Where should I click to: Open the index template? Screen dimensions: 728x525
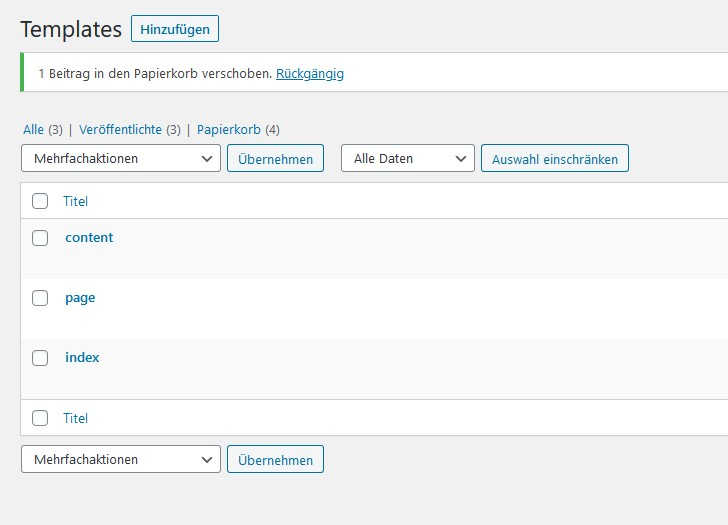point(82,358)
